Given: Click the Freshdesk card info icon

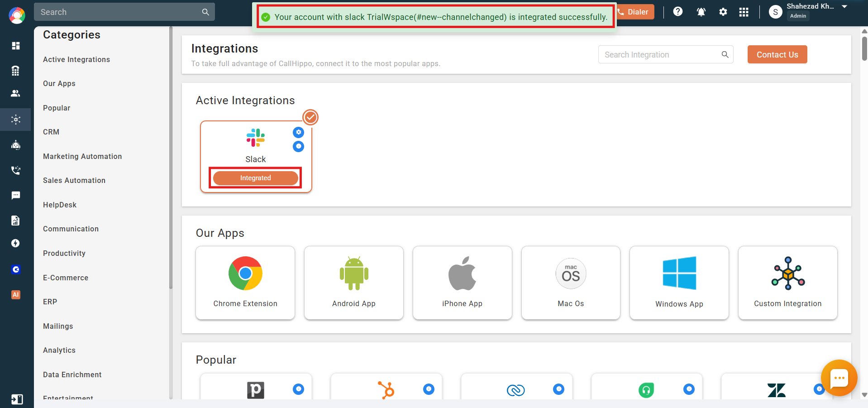Looking at the screenshot, I should [x=689, y=389].
